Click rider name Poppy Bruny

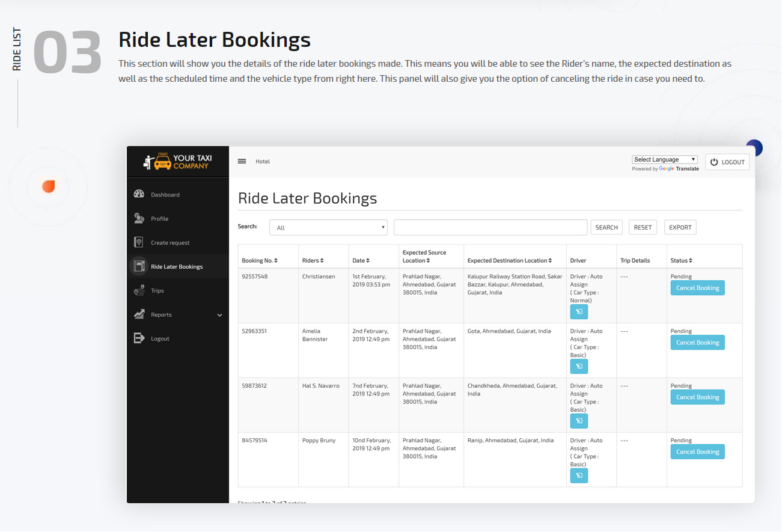pos(319,441)
